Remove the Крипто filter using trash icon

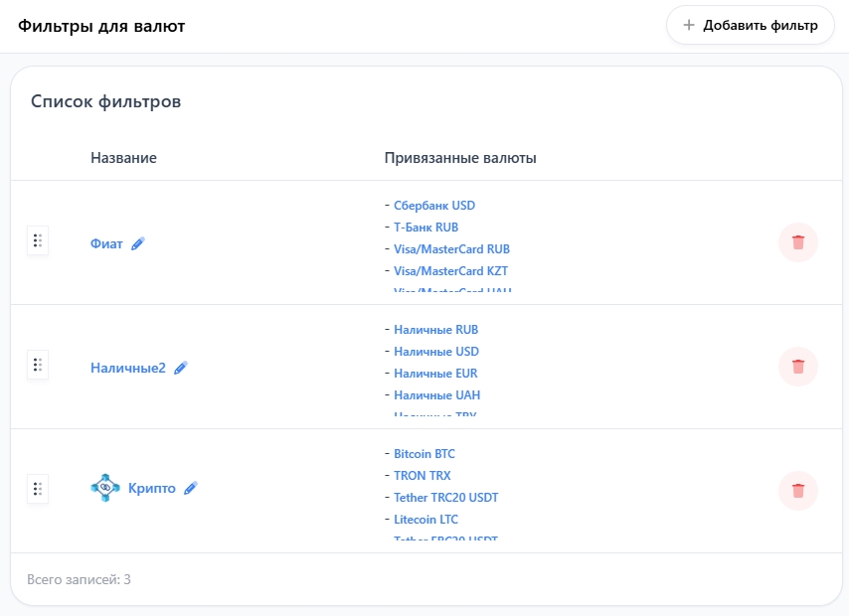[x=797, y=491]
